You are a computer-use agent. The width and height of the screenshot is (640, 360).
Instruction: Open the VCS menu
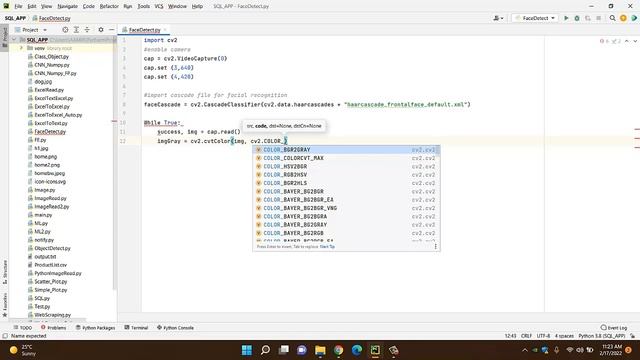[159, 6]
